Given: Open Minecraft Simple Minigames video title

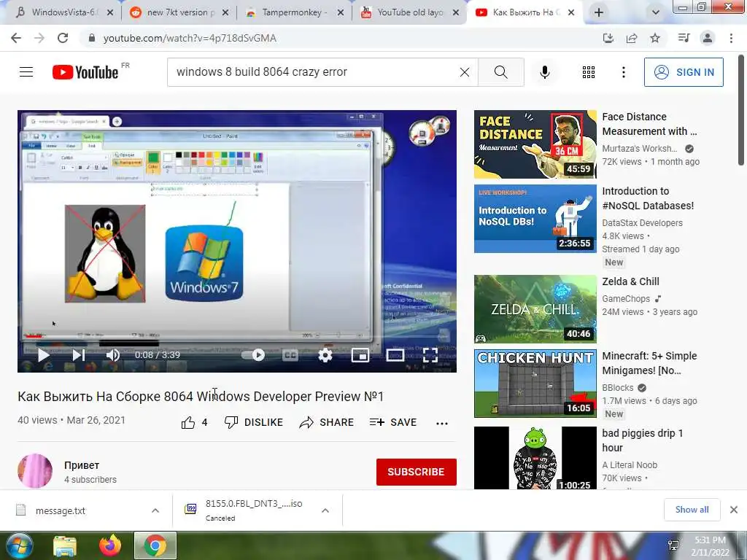Looking at the screenshot, I should click(x=649, y=363).
